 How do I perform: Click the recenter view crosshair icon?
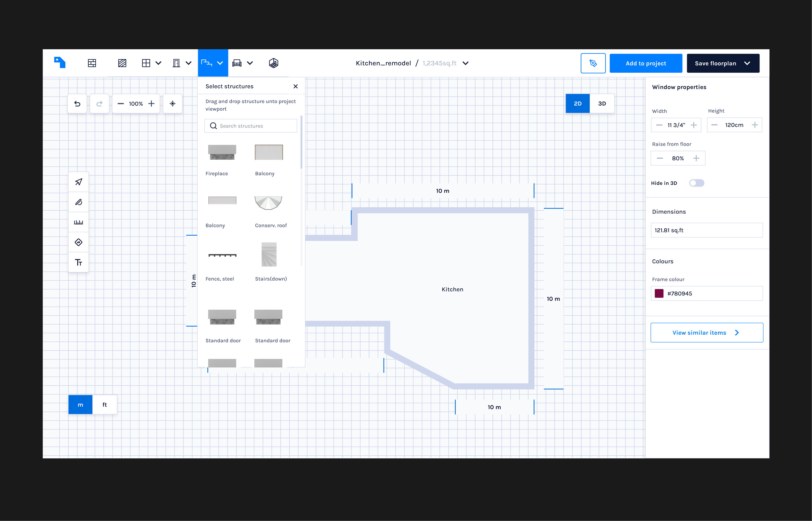tap(172, 104)
